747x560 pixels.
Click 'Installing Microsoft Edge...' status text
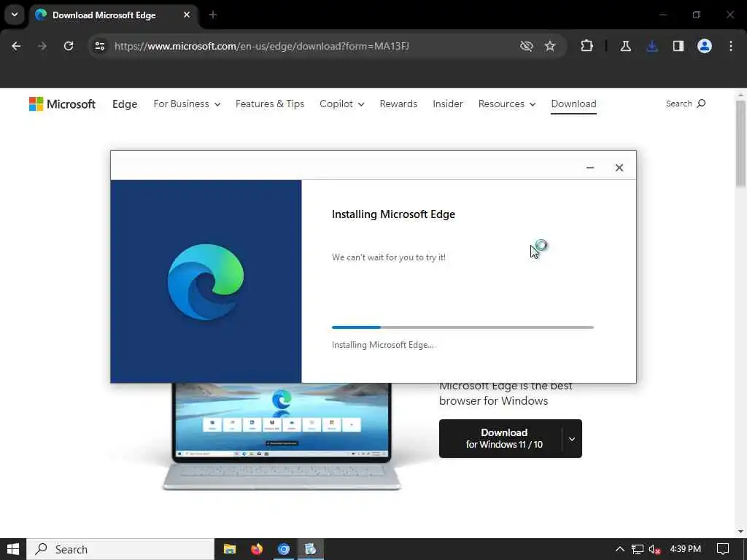click(382, 345)
